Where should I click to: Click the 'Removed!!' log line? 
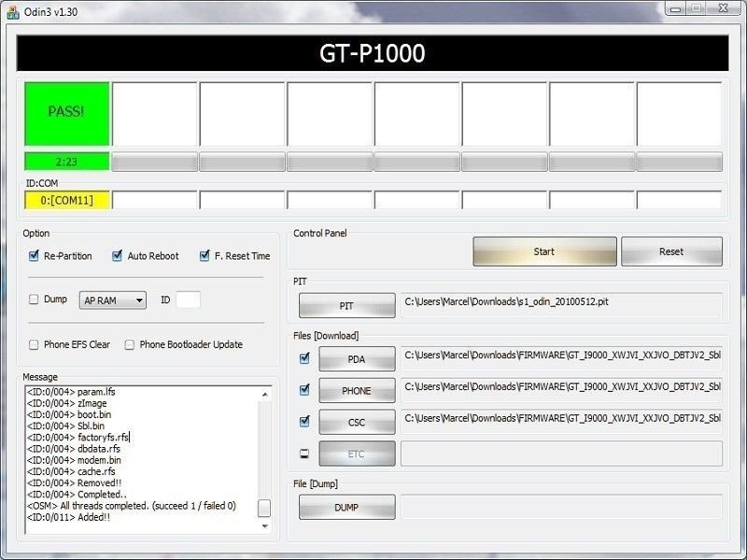click(x=75, y=483)
